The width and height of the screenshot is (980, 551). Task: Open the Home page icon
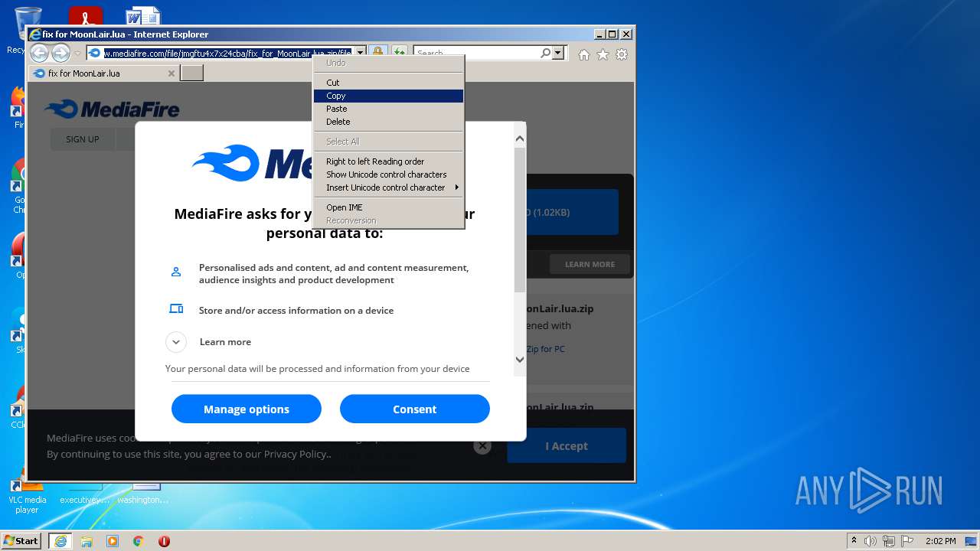pos(584,54)
